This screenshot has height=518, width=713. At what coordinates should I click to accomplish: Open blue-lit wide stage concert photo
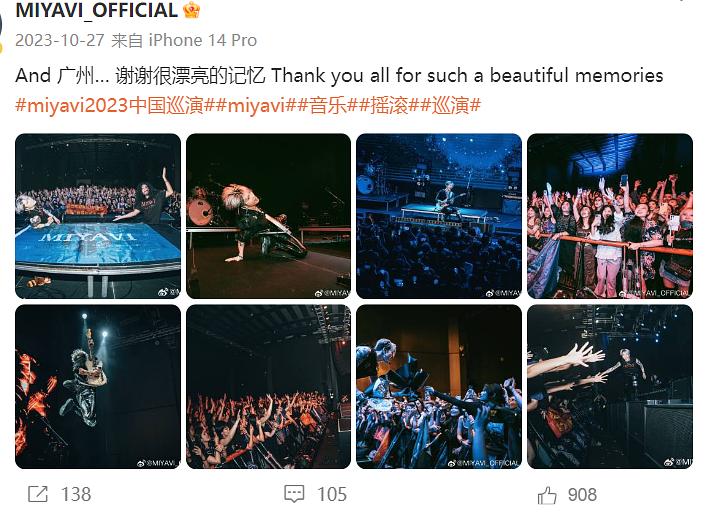click(x=439, y=216)
